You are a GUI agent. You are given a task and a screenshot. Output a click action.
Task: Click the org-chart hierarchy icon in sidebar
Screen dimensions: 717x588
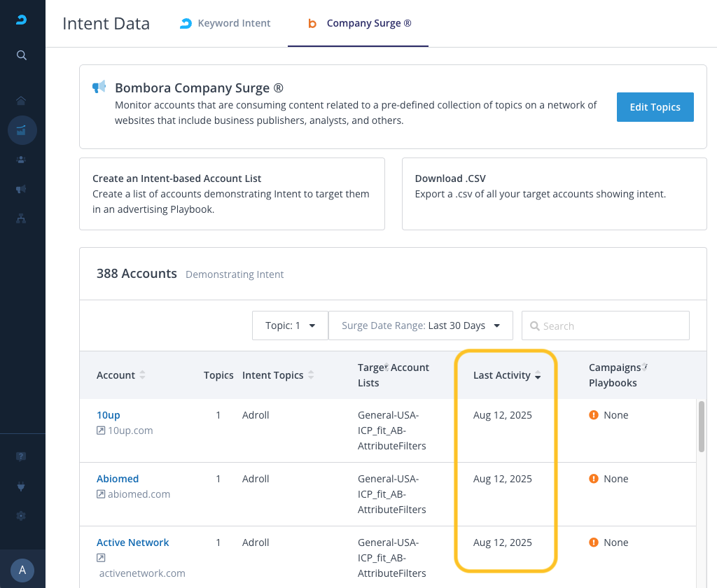tap(22, 218)
